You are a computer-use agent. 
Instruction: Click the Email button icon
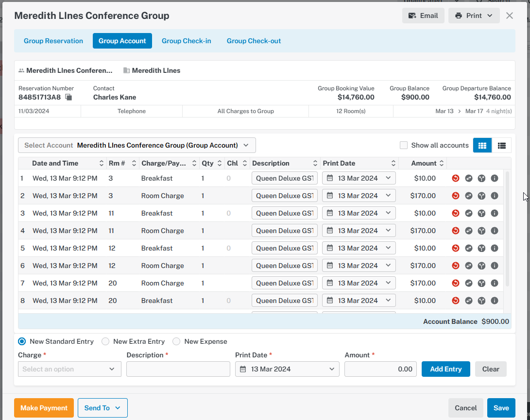click(x=412, y=16)
